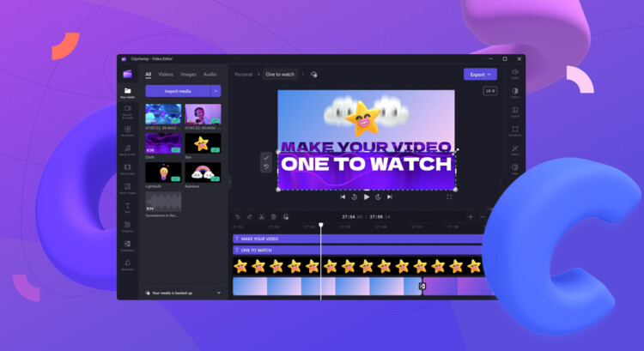This screenshot has width=644, height=351.
Task: Redo the last timeline action
Action: [249, 217]
